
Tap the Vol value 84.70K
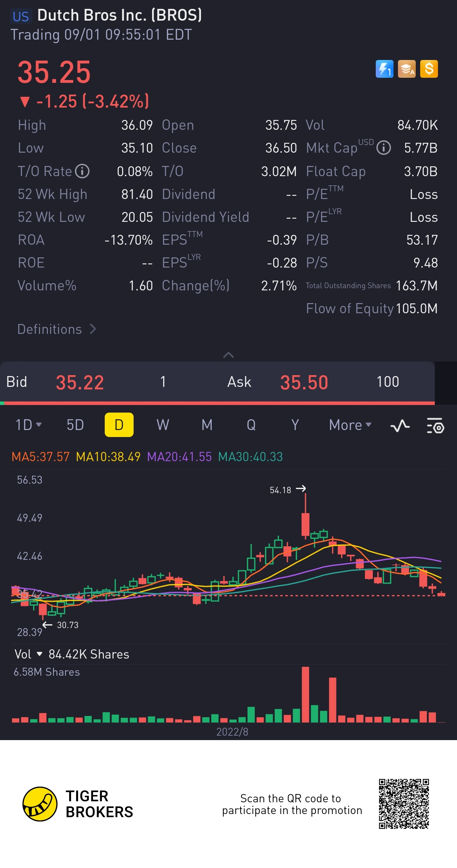pyautogui.click(x=417, y=125)
